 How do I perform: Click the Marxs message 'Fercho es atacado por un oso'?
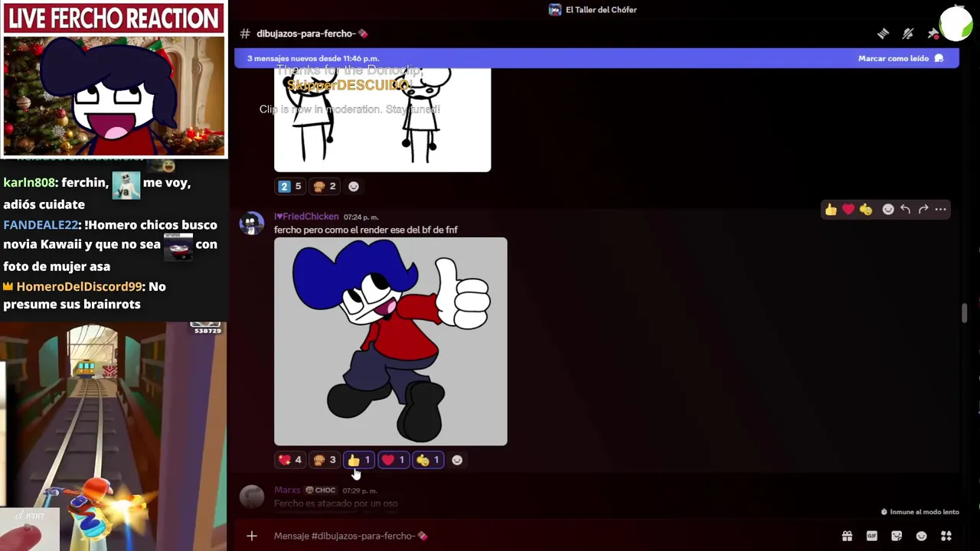(335, 504)
